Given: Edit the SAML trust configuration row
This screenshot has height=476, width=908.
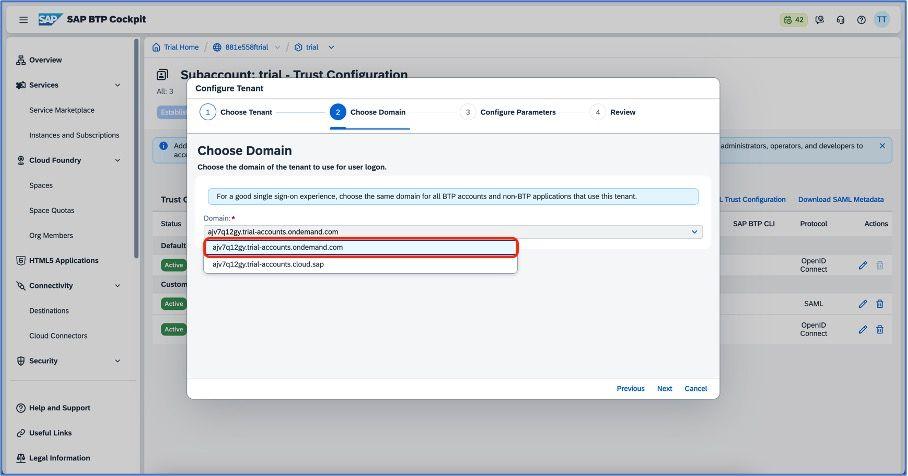Looking at the screenshot, I should coord(863,303).
